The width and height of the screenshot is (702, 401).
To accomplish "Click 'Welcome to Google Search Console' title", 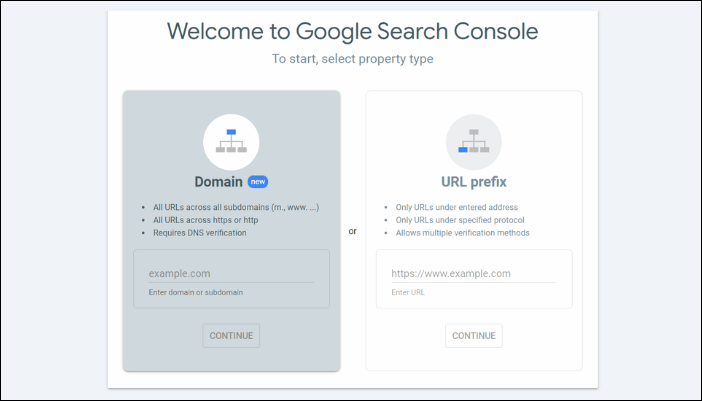I will 352,31.
